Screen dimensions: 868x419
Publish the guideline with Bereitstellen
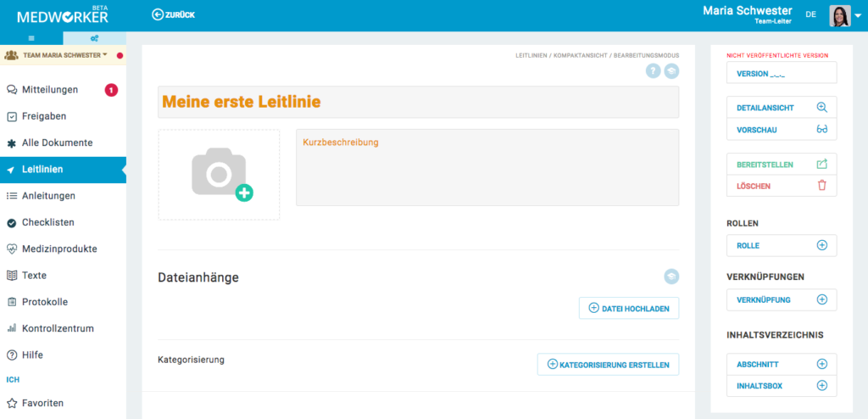pos(781,164)
